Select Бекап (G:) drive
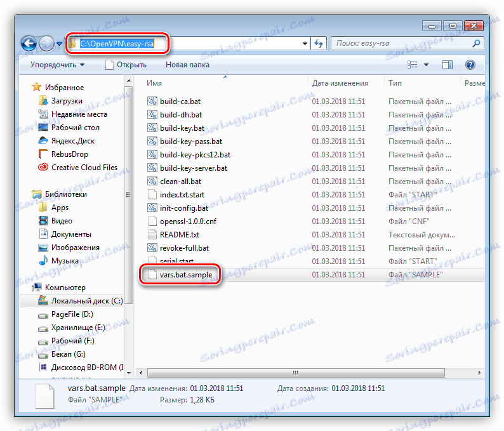Image resolution: width=504 pixels, height=431 pixels. click(62, 354)
